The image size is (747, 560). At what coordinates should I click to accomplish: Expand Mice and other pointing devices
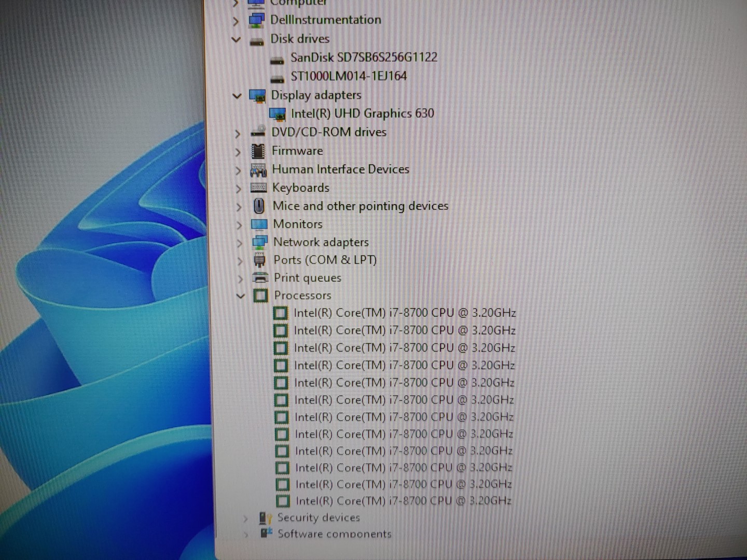tap(239, 207)
